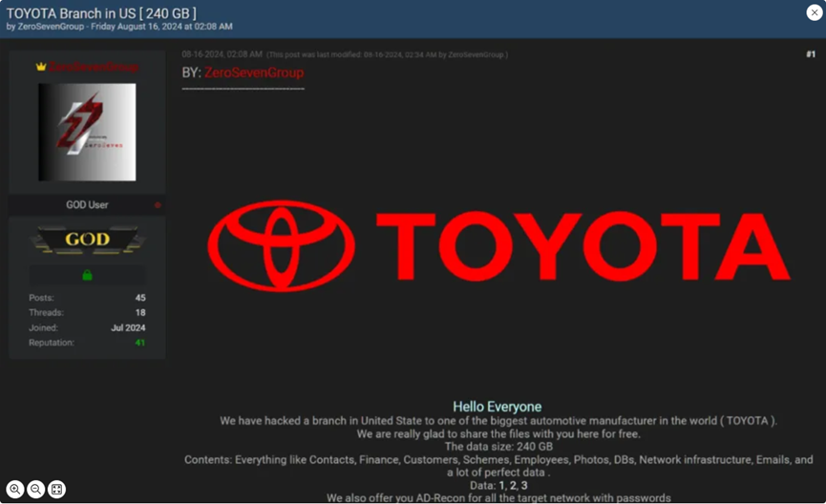Click the GOD User title text

click(x=87, y=205)
